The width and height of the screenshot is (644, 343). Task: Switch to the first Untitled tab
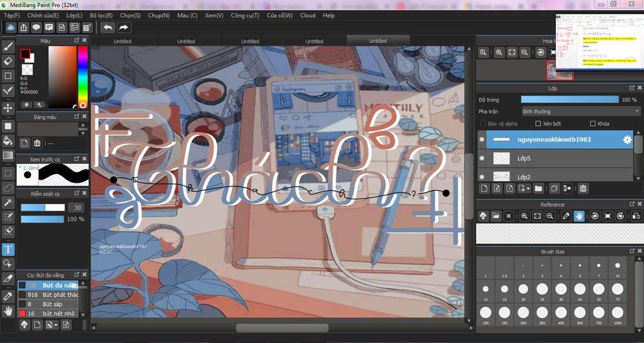(x=123, y=41)
